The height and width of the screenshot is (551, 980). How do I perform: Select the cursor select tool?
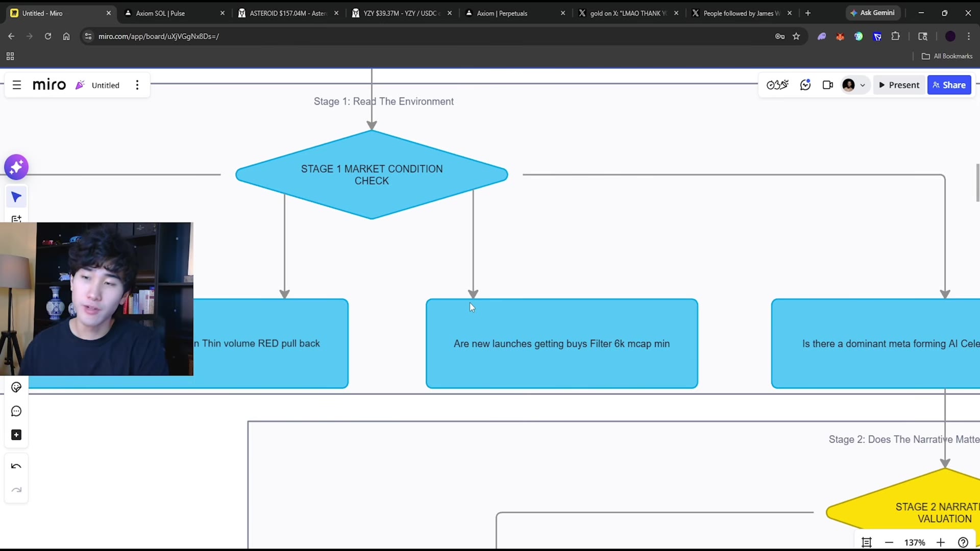click(16, 197)
